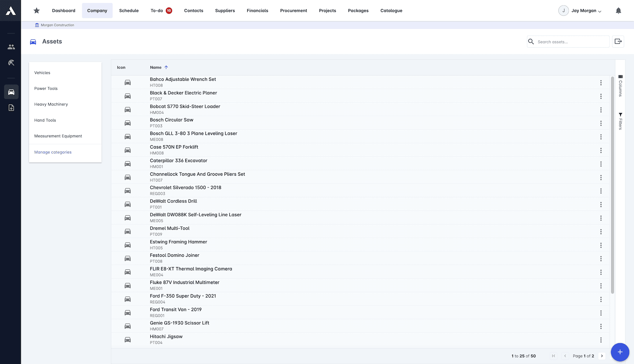Select the Assets car icon in the sidebar

point(11,92)
